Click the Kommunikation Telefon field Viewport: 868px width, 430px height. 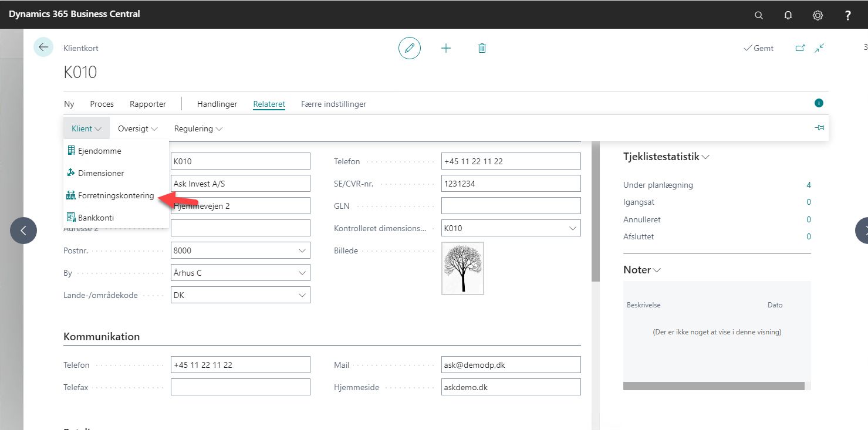241,365
